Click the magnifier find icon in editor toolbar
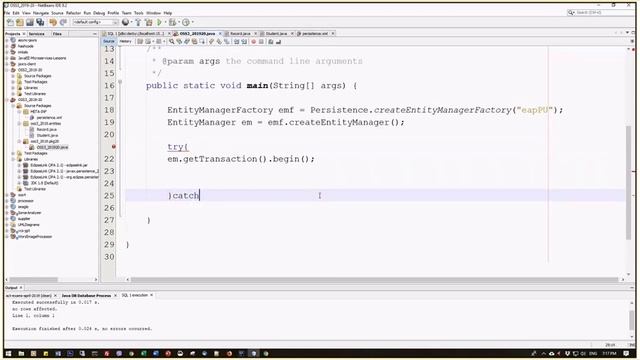The image size is (640, 360). click(x=172, y=42)
